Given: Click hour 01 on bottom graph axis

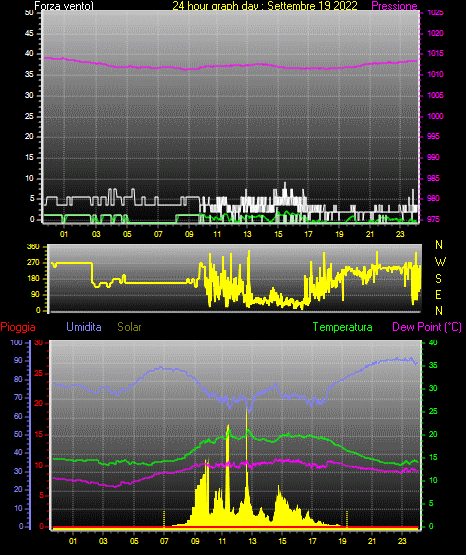Looking at the screenshot, I should click(x=73, y=541).
